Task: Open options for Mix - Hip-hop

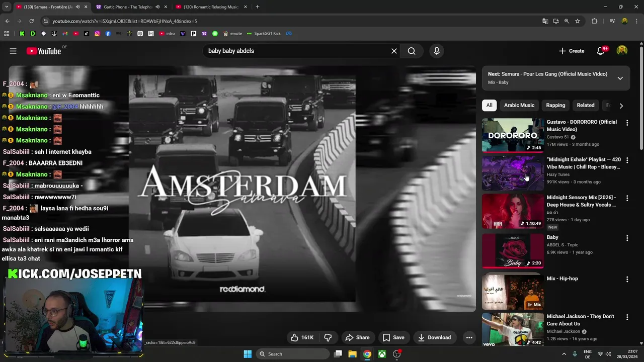Action: 627,279
